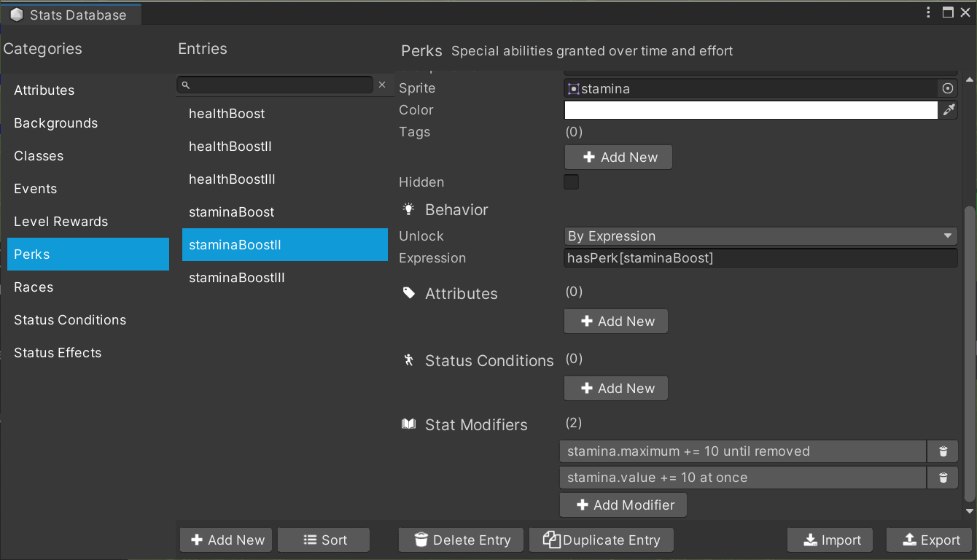Click the white Color swatch field

click(750, 110)
